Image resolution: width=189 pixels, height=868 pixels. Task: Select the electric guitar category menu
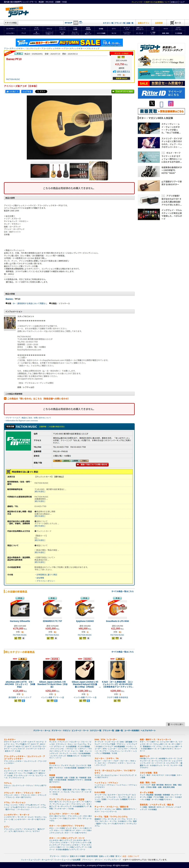11,29
